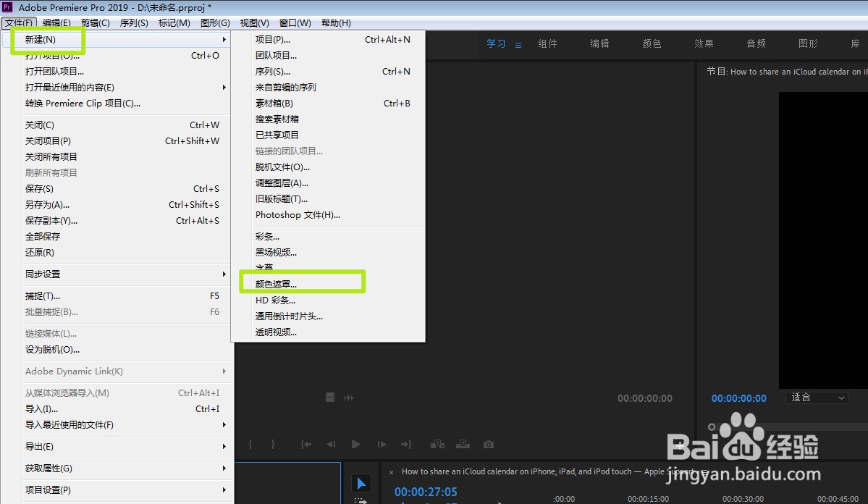Open the 文件(F) menu

click(x=19, y=22)
